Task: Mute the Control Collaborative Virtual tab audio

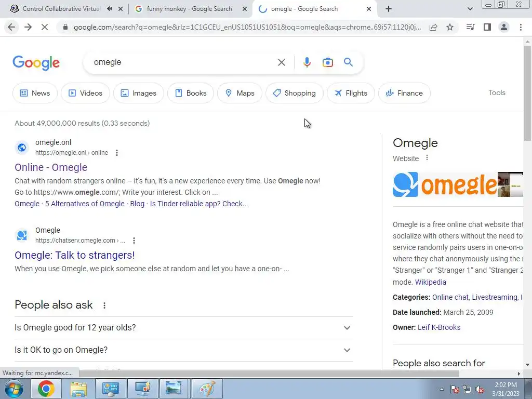Action: click(x=109, y=9)
